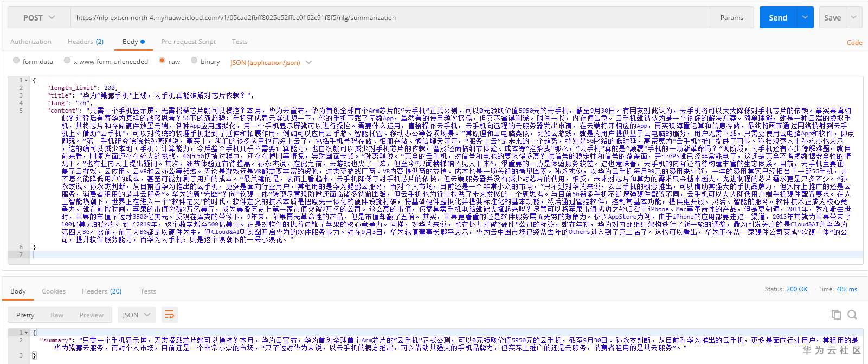Image resolution: width=868 pixels, height=364 pixels.
Task: Expand the Send button arrow options
Action: tap(805, 18)
